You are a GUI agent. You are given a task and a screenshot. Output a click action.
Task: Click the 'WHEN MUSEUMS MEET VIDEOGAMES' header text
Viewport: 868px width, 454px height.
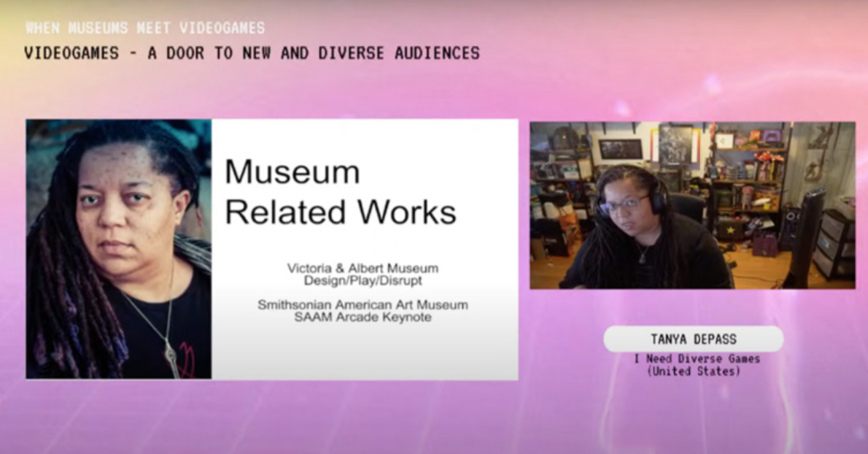tap(146, 28)
